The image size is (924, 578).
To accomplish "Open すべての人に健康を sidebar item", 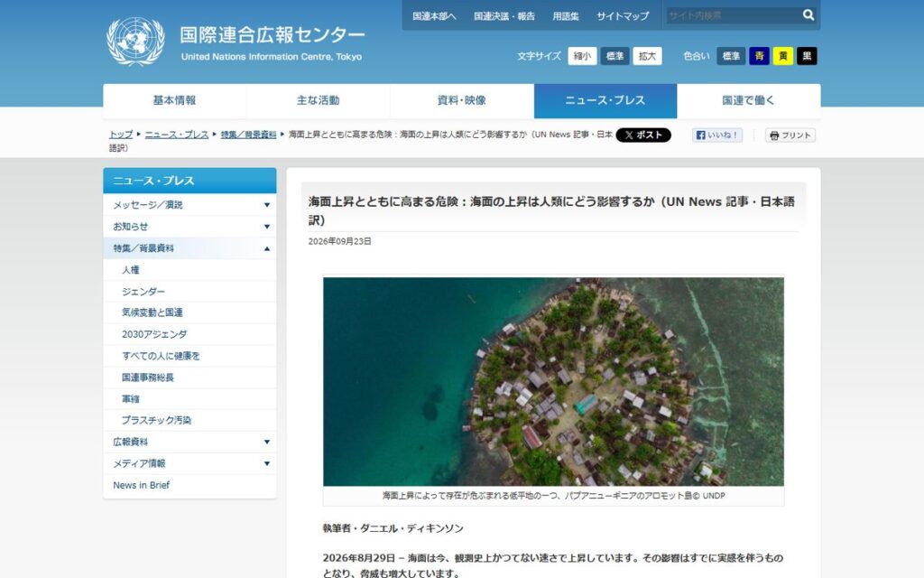I will [189, 356].
